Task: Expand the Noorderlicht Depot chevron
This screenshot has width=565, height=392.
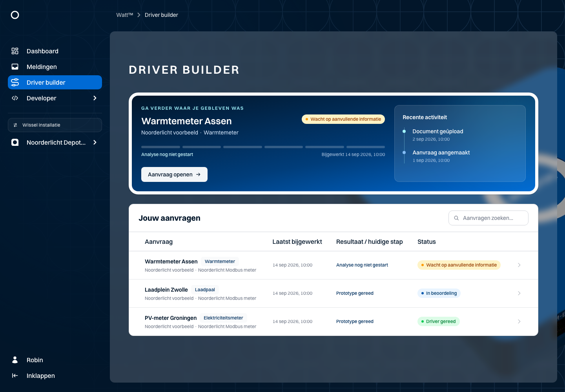Action: pos(95,142)
